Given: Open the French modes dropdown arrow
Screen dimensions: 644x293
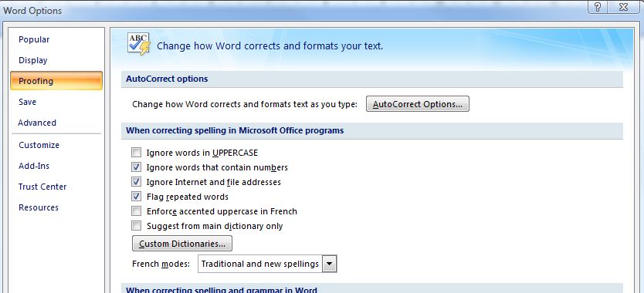Looking at the screenshot, I should pyautogui.click(x=330, y=264).
